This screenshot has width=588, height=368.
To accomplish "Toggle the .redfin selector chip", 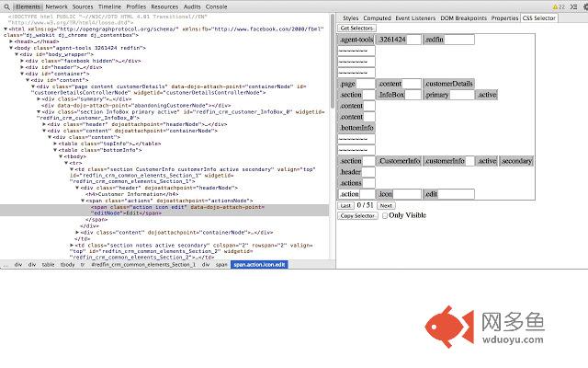I will coord(435,40).
